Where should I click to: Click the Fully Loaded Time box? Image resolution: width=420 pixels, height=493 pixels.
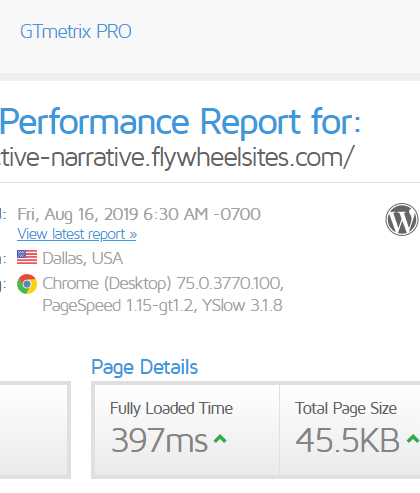pos(187,430)
